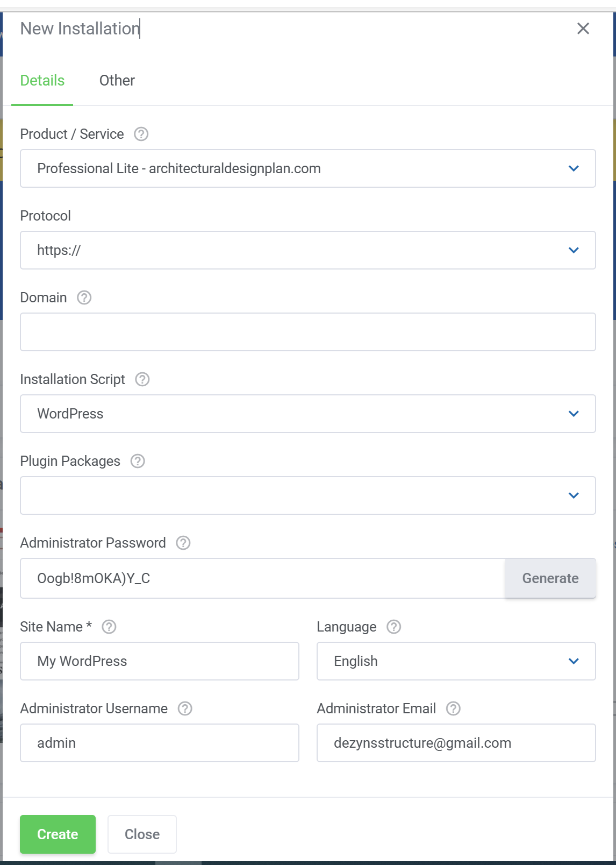616x865 pixels.
Task: Click the Installation Script label text
Action: (x=73, y=379)
